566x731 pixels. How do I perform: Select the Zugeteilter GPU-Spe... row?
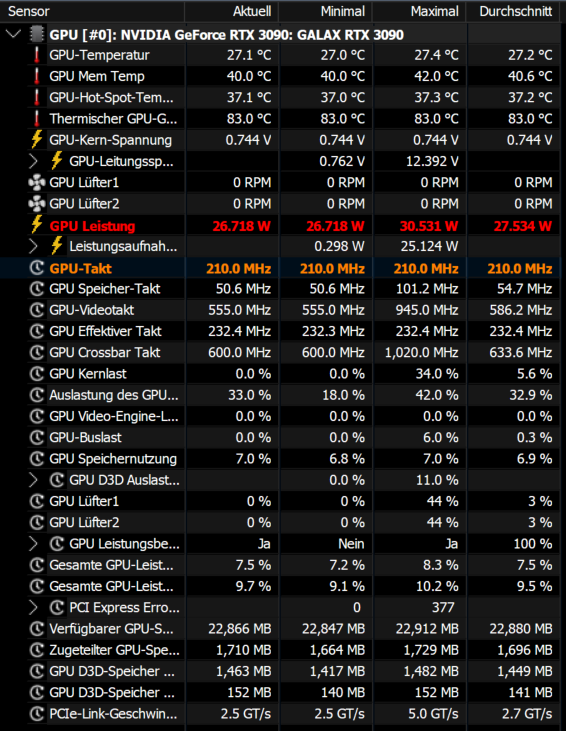click(280, 650)
